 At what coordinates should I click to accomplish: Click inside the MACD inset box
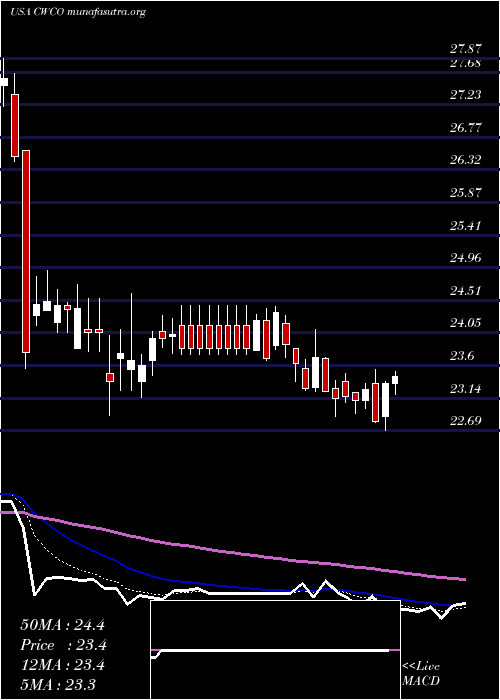tap(275, 650)
